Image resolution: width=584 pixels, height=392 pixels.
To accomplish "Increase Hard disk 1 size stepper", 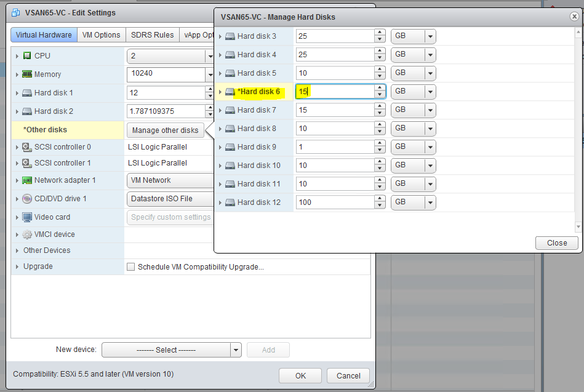I will point(210,89).
